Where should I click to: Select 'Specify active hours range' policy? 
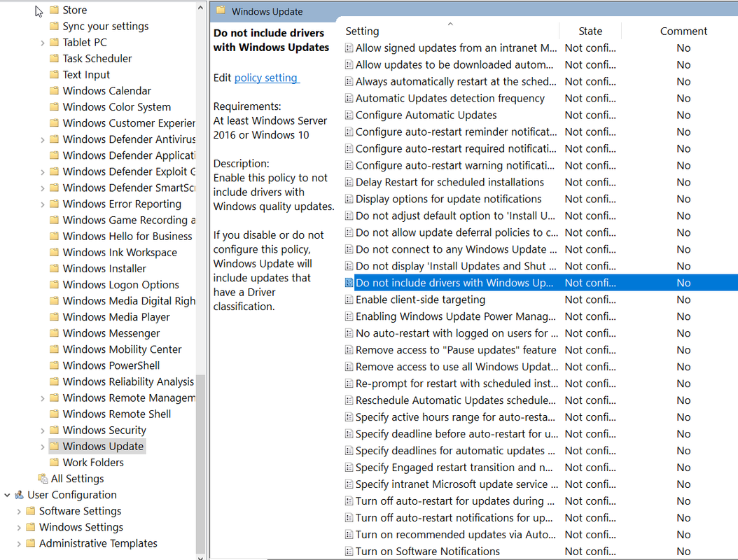[455, 417]
